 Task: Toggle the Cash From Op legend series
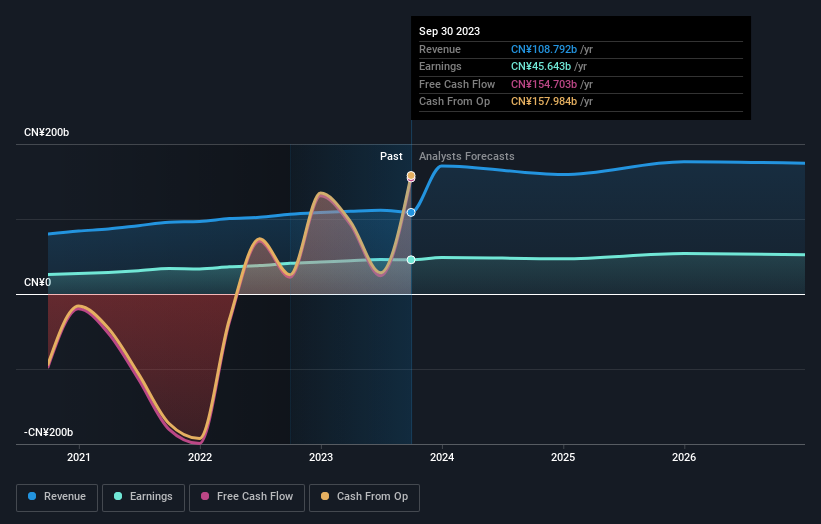[x=364, y=497]
